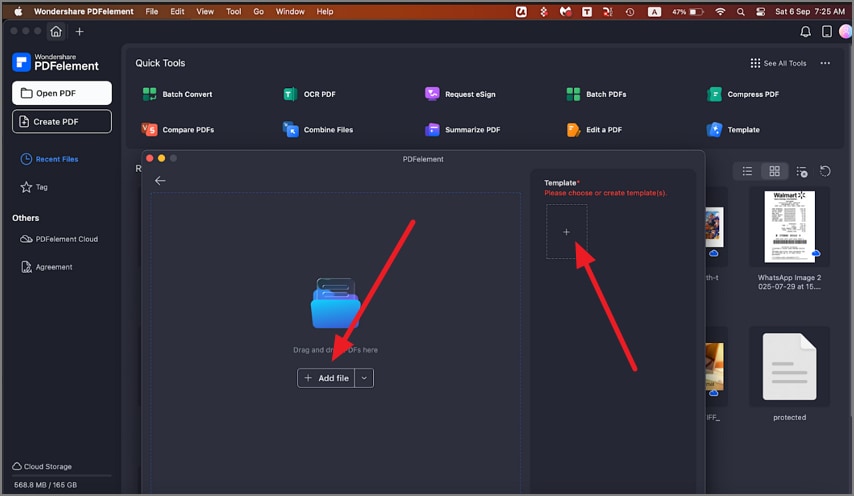This screenshot has height=496, width=854.
Task: Click the Wondershare PDFelement logo
Action: pyautogui.click(x=56, y=62)
